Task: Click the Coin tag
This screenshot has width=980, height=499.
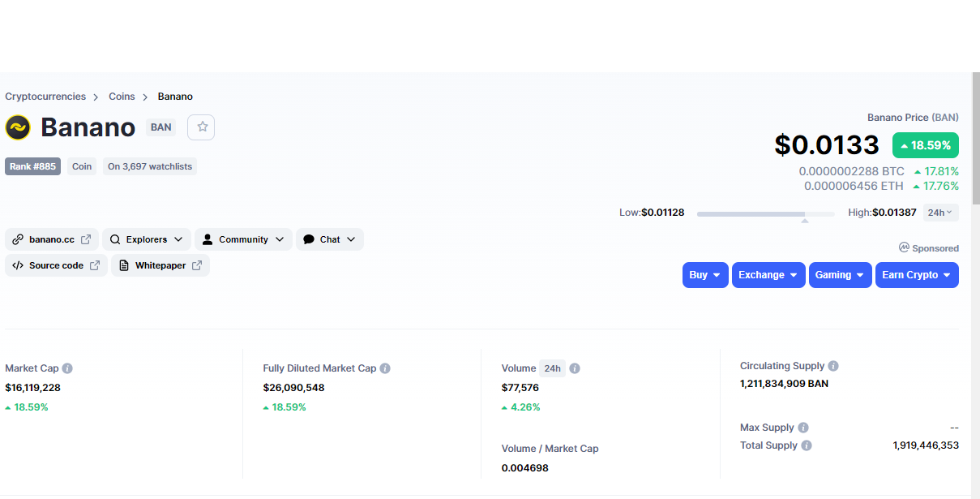Action: 82,166
